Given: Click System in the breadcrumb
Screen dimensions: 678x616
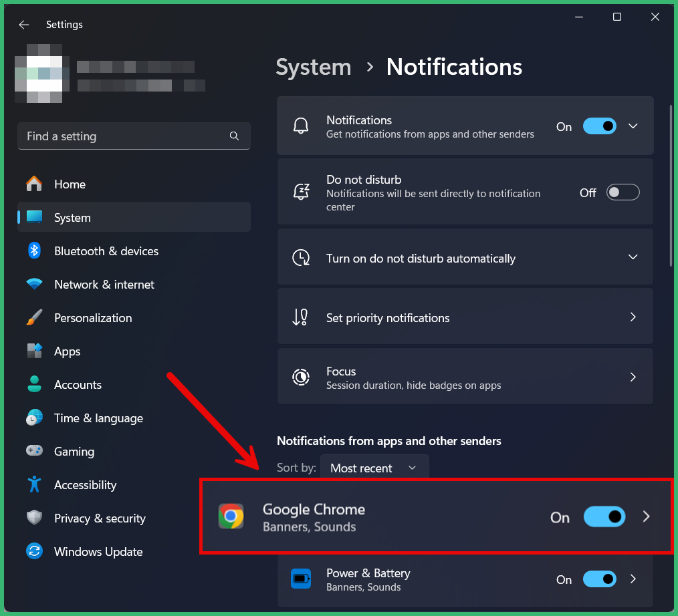Looking at the screenshot, I should tap(314, 67).
